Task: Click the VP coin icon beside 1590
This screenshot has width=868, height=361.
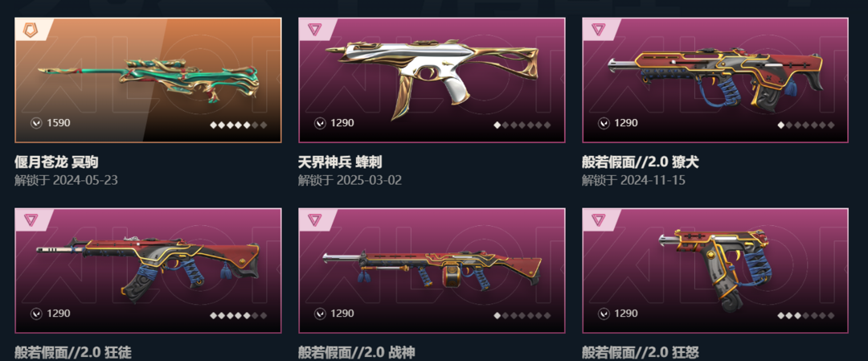Action: click(36, 123)
